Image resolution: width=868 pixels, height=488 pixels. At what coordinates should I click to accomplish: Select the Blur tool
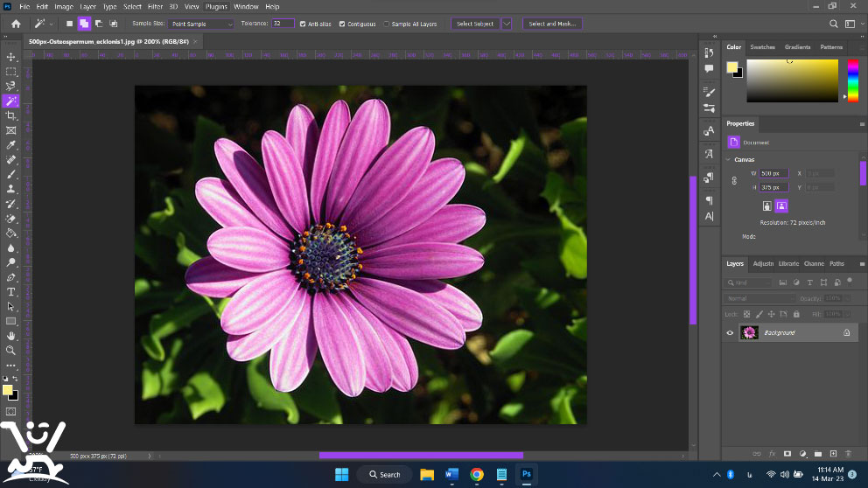[10, 247]
